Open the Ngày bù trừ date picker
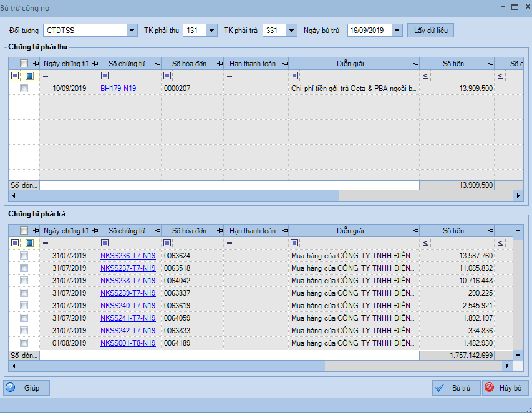Viewport: 532px width, 413px height. pyautogui.click(x=397, y=31)
